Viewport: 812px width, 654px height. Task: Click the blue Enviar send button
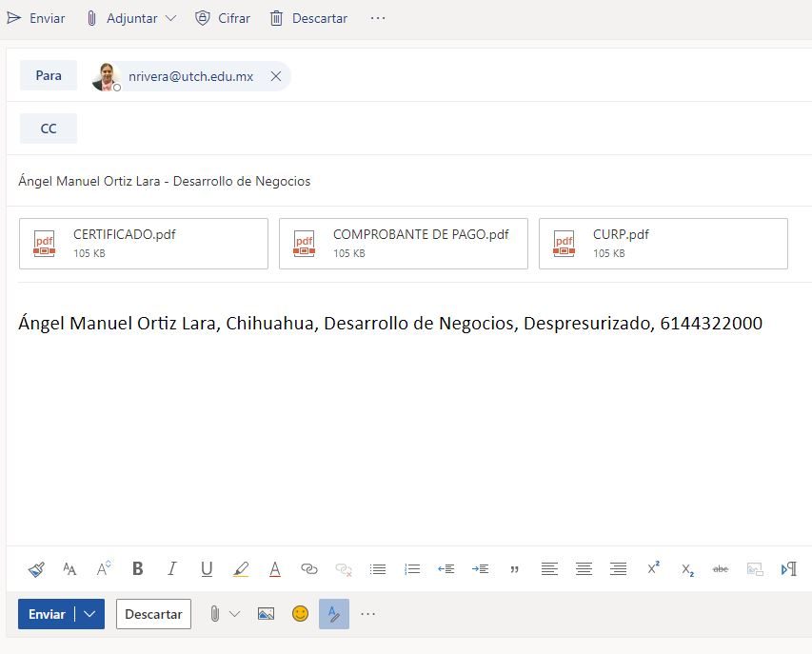(x=47, y=614)
